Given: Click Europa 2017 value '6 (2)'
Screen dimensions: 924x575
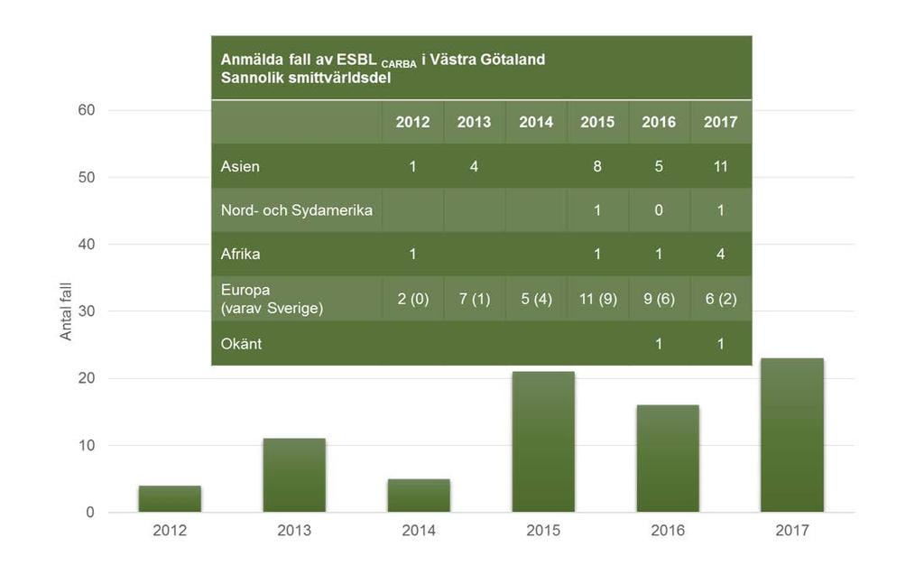Looking at the screenshot, I should (721, 299).
